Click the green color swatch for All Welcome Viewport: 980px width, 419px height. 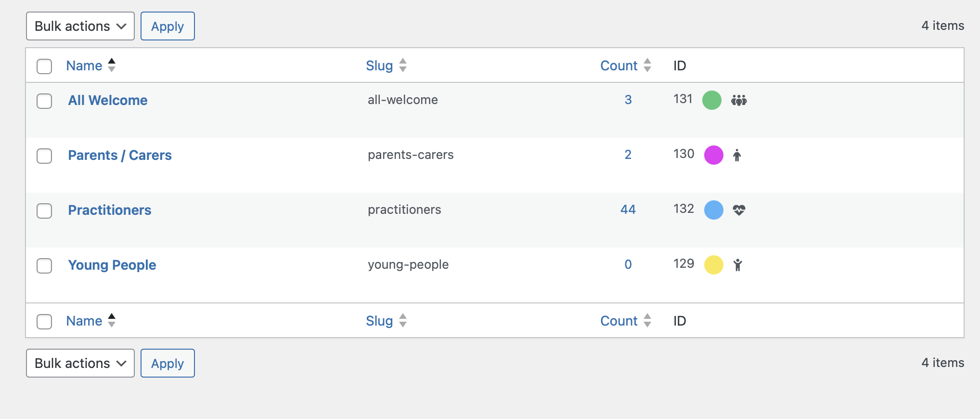(x=712, y=100)
